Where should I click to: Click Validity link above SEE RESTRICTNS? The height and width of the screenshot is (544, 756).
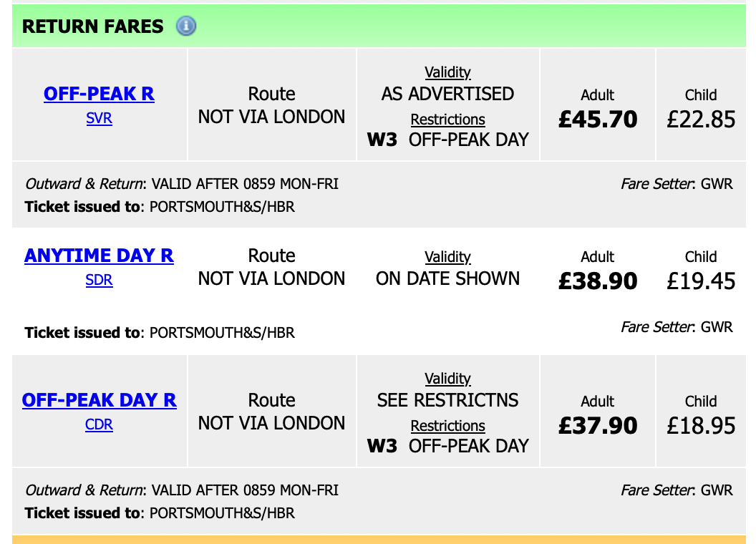[447, 379]
